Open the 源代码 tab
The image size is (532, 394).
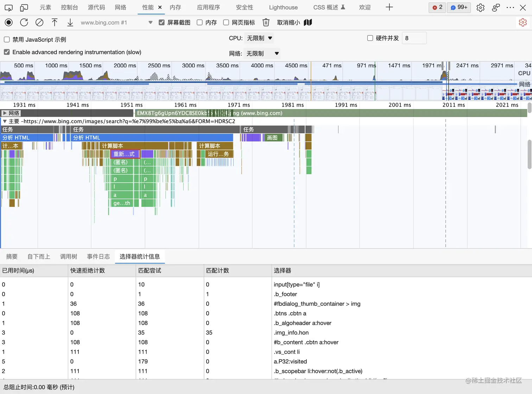click(96, 7)
